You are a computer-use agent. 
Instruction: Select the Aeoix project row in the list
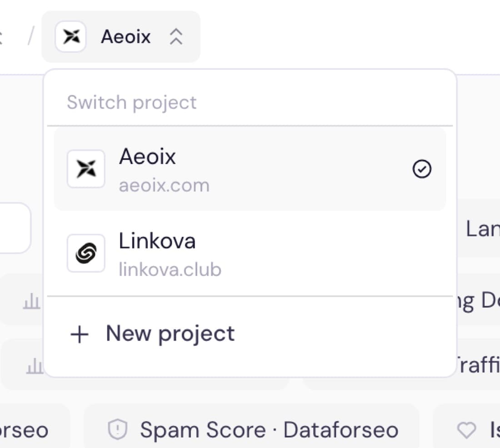click(250, 169)
